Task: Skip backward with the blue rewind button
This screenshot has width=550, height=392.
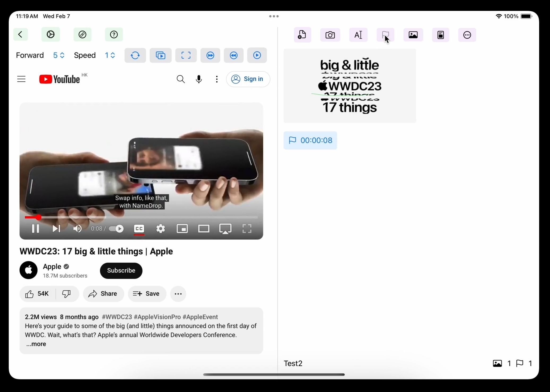Action: coord(234,55)
